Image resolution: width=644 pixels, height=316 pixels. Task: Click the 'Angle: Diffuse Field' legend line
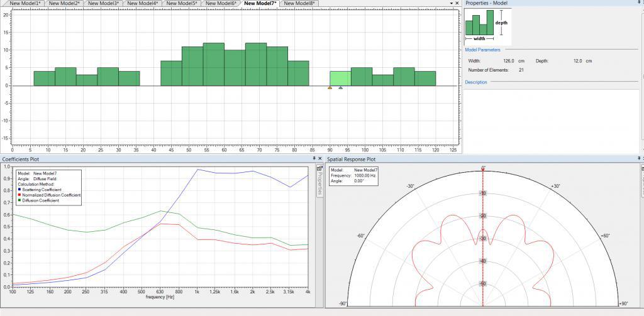37,179
